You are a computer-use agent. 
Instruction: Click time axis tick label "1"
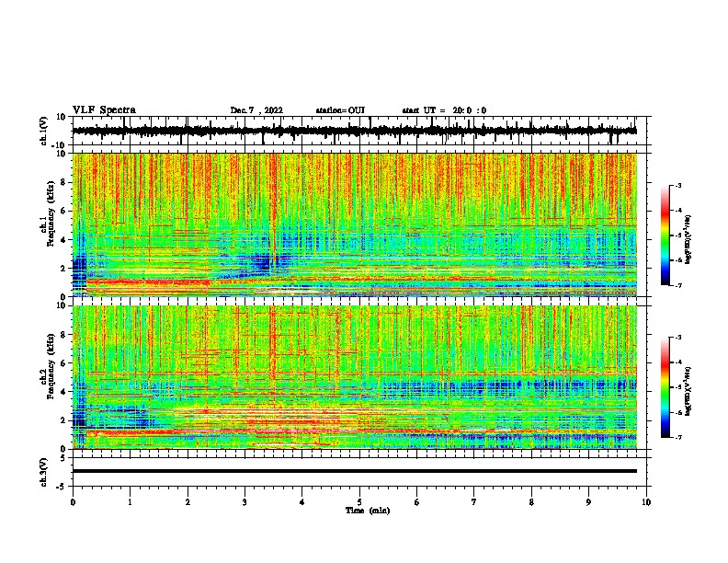130,502
